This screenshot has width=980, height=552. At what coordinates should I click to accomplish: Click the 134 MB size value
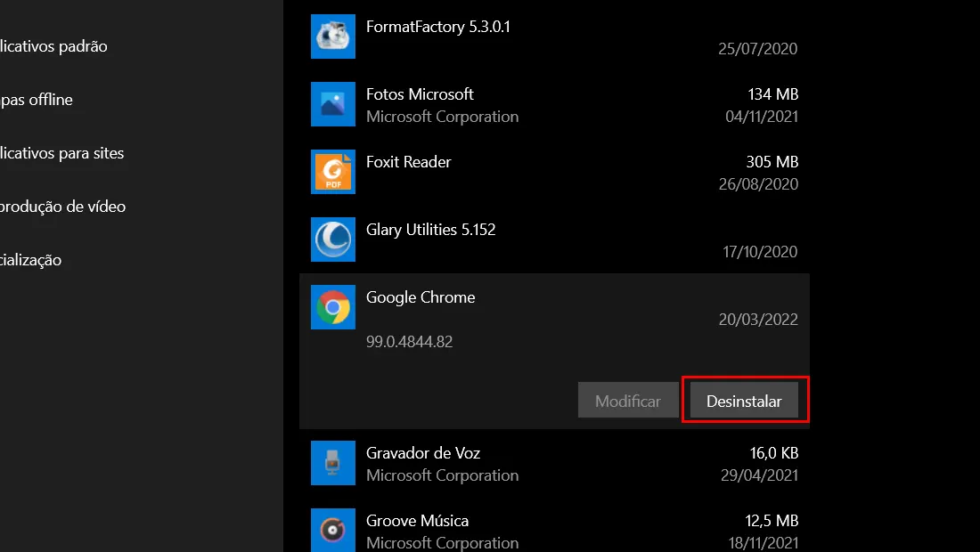click(773, 94)
